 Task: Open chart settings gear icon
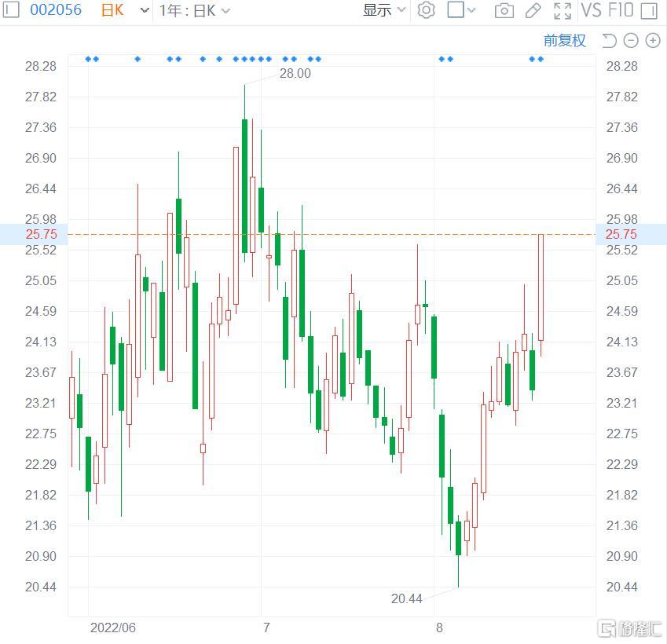pyautogui.click(x=427, y=9)
